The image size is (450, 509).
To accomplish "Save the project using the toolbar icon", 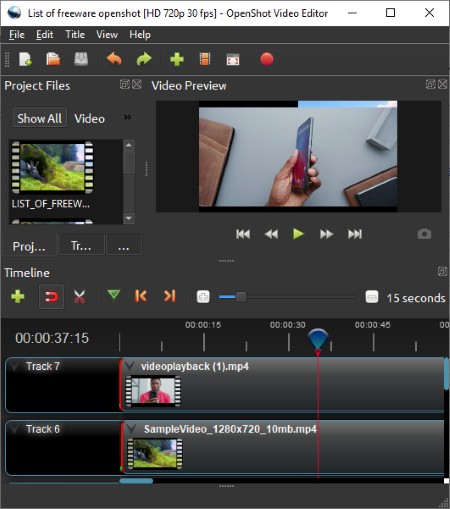I will (81, 60).
